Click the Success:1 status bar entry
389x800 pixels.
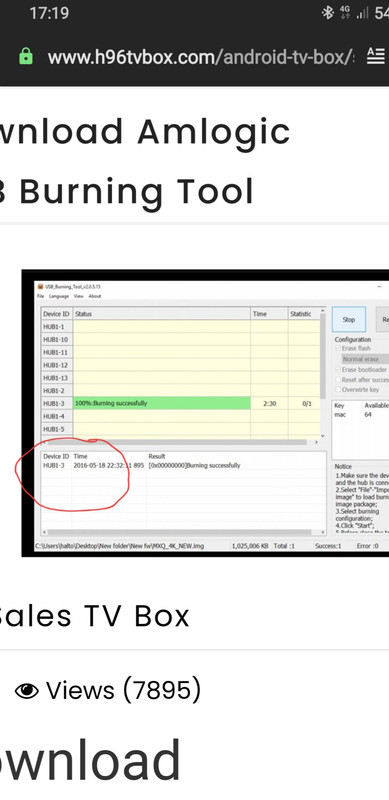pos(328,546)
